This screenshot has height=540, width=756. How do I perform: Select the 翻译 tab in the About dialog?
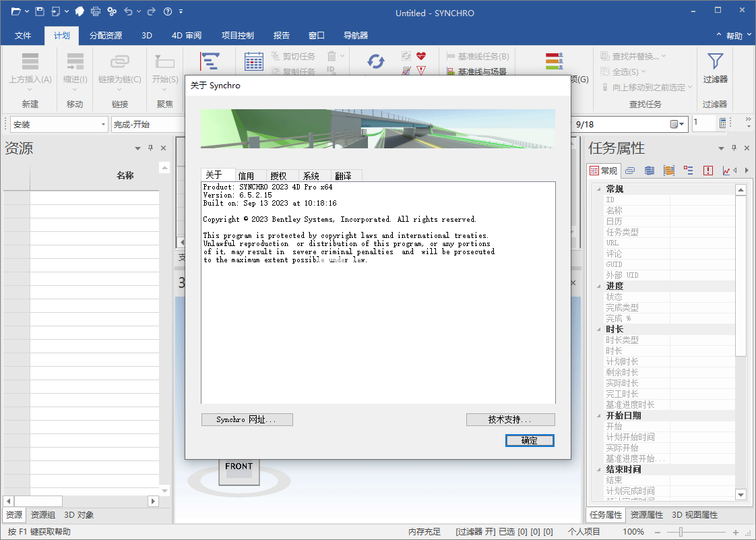tap(343, 176)
